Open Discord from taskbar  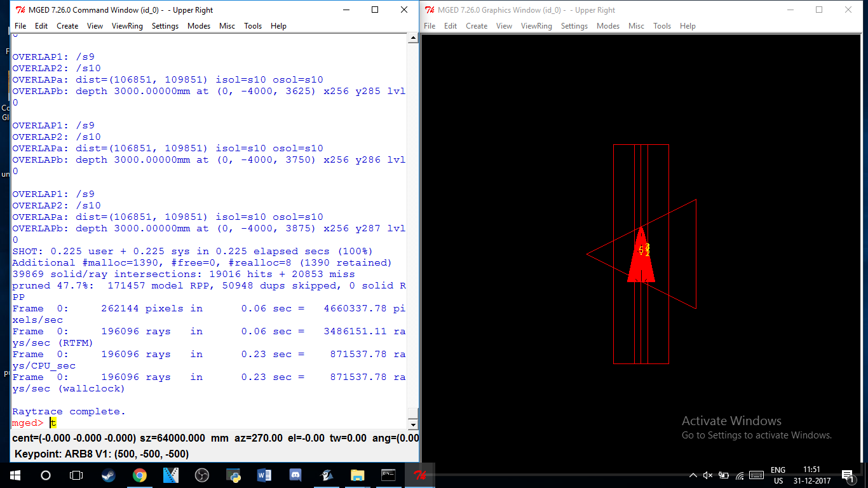pyautogui.click(x=295, y=475)
